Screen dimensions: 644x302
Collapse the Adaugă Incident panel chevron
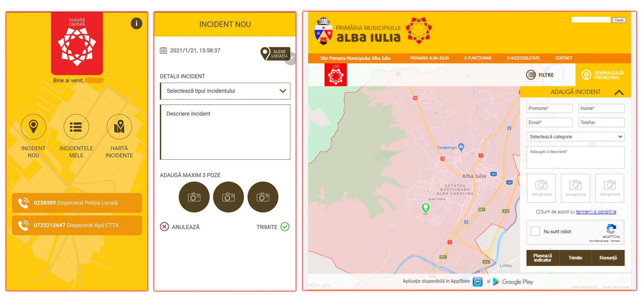click(619, 92)
